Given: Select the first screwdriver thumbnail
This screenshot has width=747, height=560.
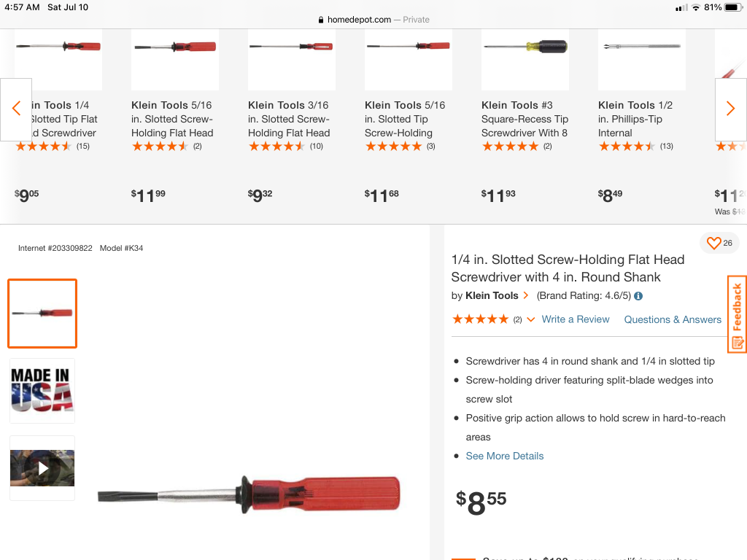Looking at the screenshot, I should tap(42, 314).
